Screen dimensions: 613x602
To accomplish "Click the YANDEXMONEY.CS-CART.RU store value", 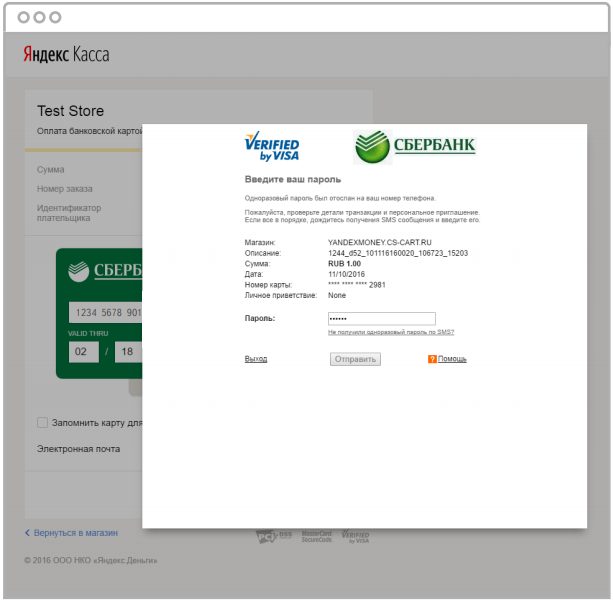I will pos(380,242).
